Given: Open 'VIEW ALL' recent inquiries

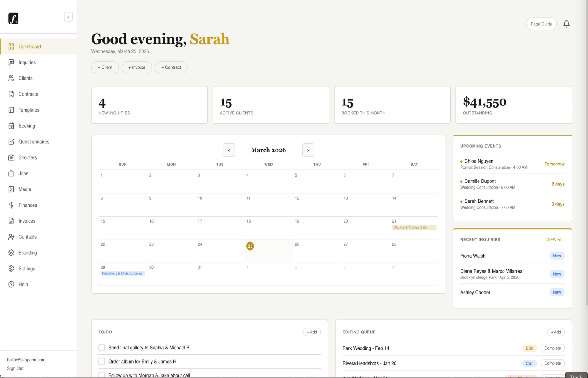Looking at the screenshot, I should [555, 240].
